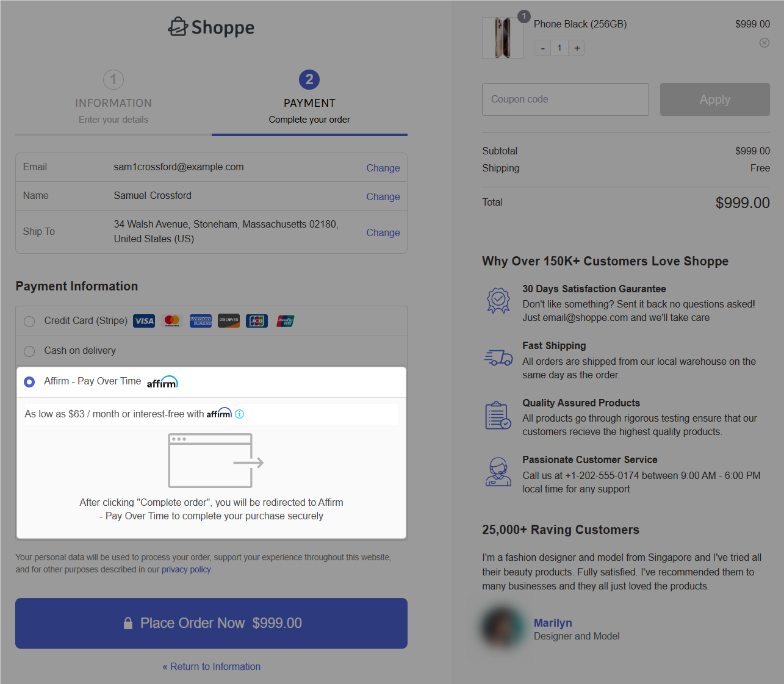Image resolution: width=784 pixels, height=684 pixels.
Task: Click the Affirm info circle icon
Action: (240, 414)
